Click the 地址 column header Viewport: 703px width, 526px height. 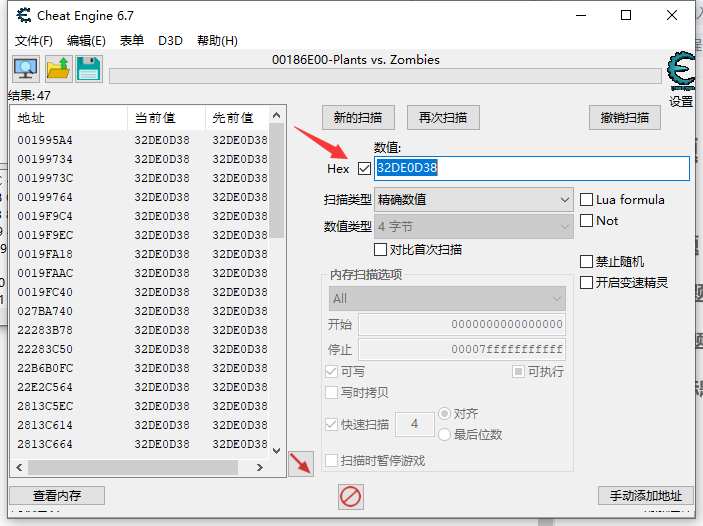pyautogui.click(x=69, y=118)
